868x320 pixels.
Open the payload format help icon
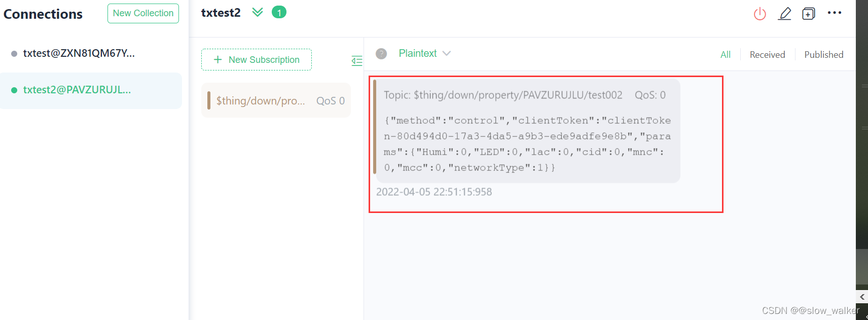click(x=381, y=54)
